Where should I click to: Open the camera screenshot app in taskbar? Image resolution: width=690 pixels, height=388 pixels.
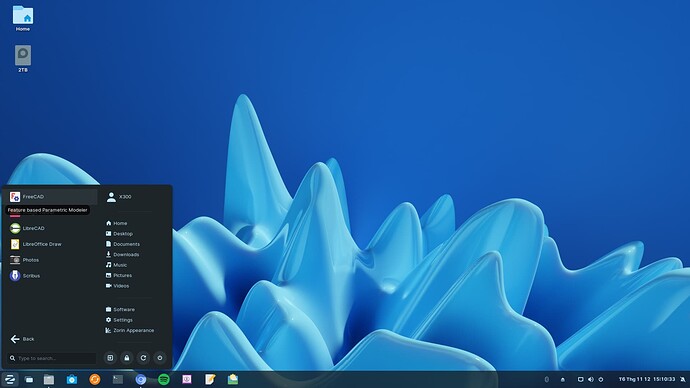pos(72,379)
